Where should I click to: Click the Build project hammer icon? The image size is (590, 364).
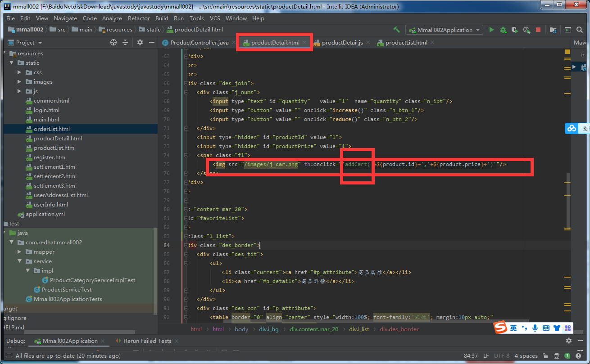click(396, 30)
